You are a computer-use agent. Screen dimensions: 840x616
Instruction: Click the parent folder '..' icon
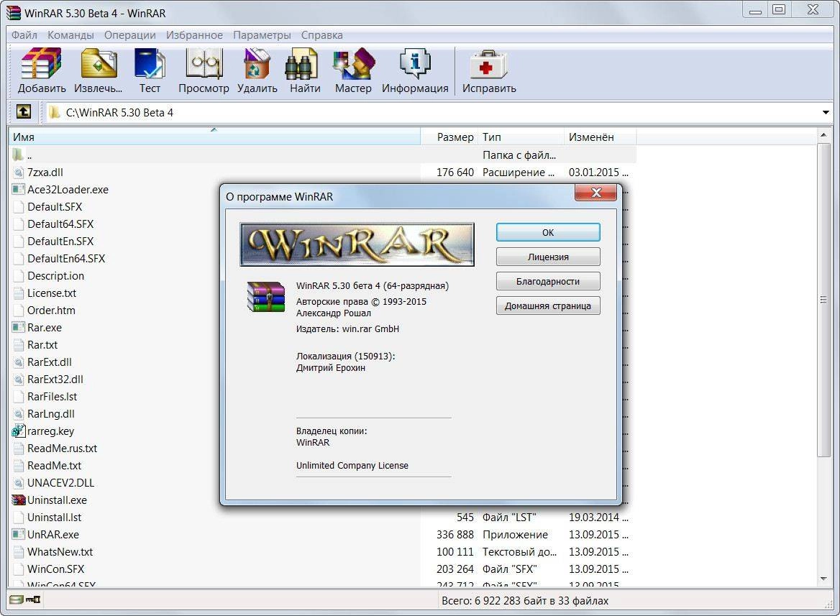18,155
